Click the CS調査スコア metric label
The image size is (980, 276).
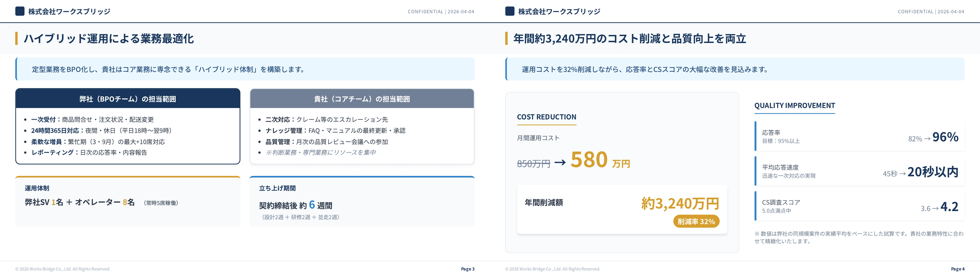781,202
